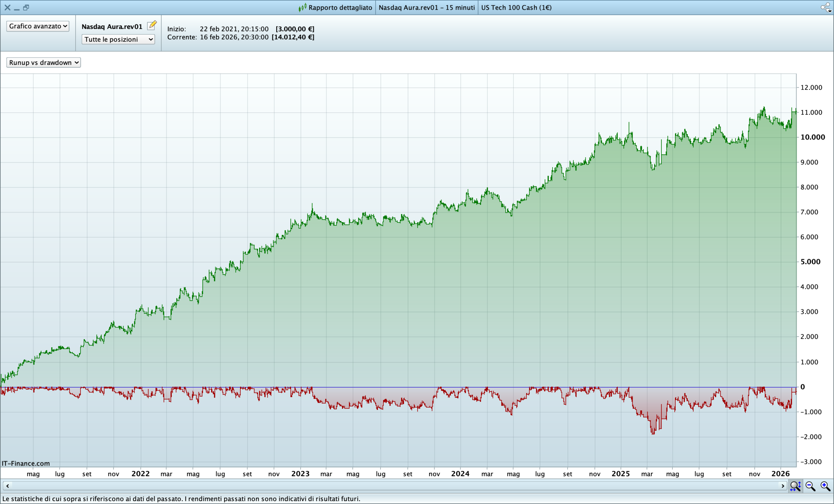Viewport: 834px width, 504px height.
Task: Expand the Tutte le posizioni dropdown
Action: point(118,39)
